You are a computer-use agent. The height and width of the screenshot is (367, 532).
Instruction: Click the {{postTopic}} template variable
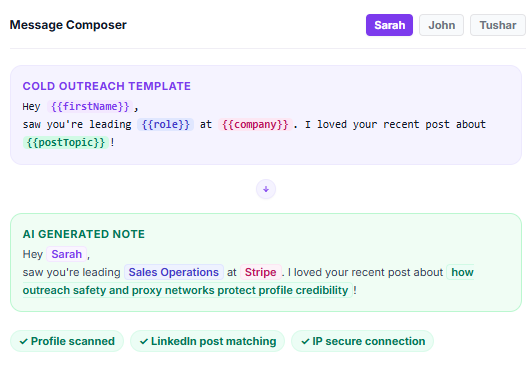pos(66,142)
